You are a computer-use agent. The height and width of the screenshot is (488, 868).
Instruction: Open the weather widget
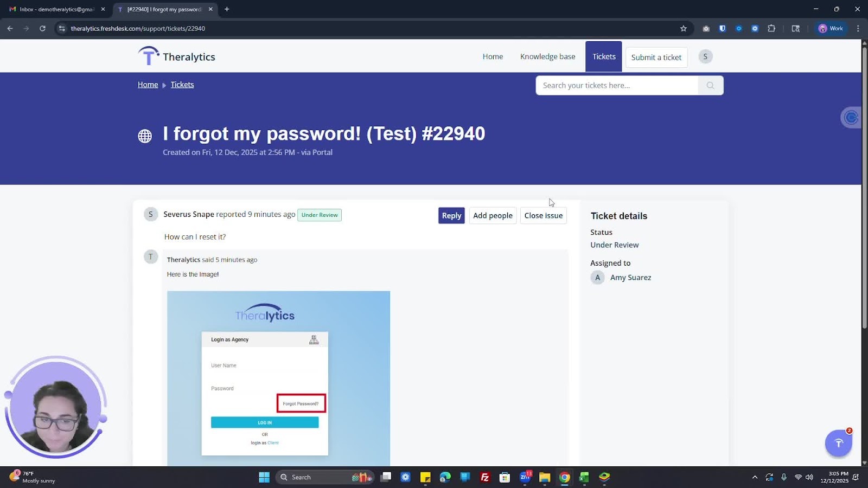click(x=33, y=477)
